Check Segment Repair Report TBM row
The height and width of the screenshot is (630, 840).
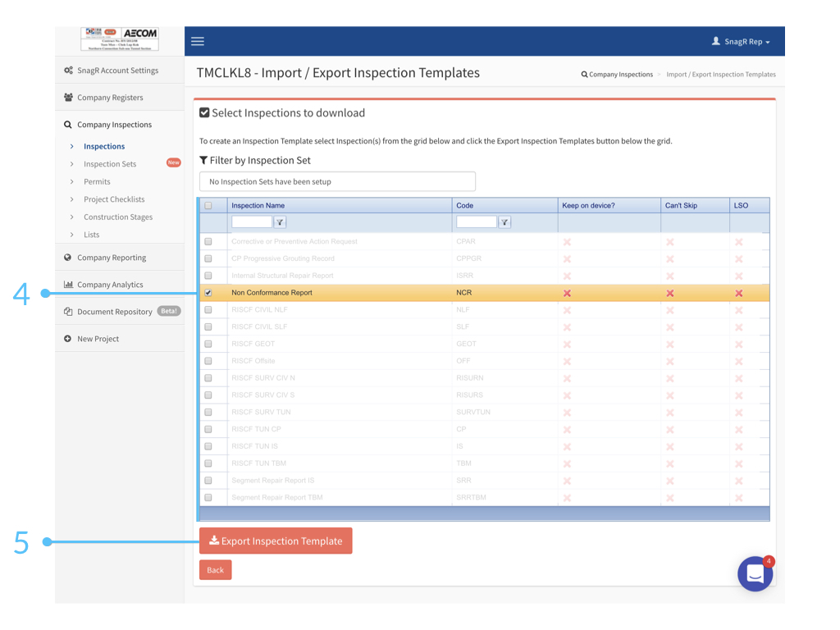point(208,498)
